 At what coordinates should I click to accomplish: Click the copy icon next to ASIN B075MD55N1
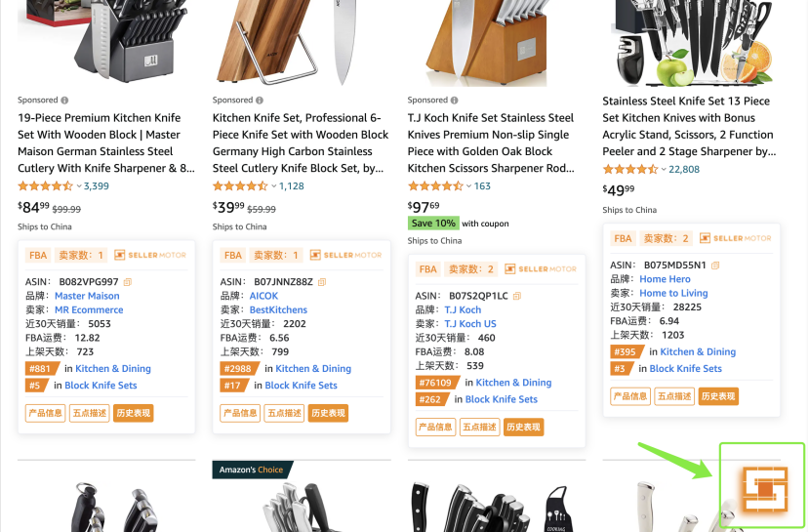(x=715, y=265)
